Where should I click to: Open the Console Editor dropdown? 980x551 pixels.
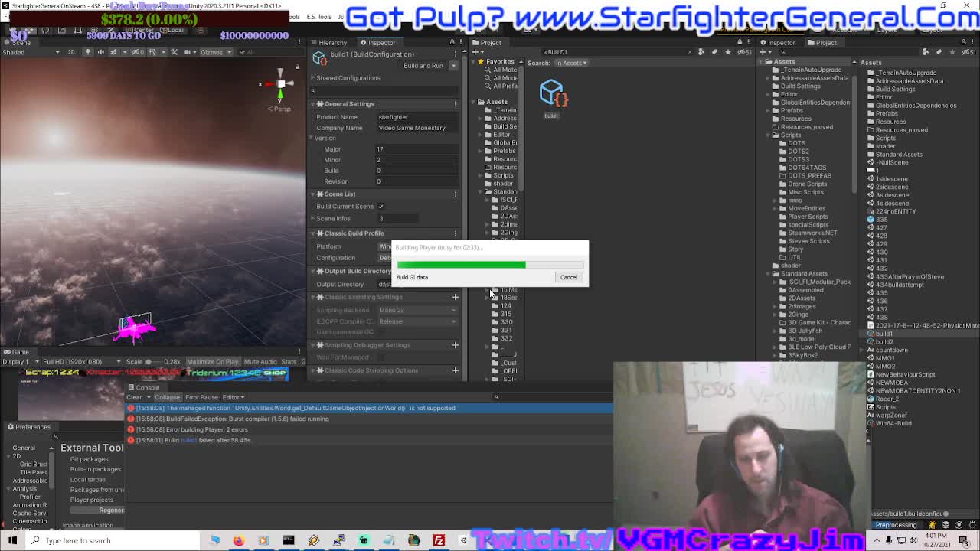233,397
